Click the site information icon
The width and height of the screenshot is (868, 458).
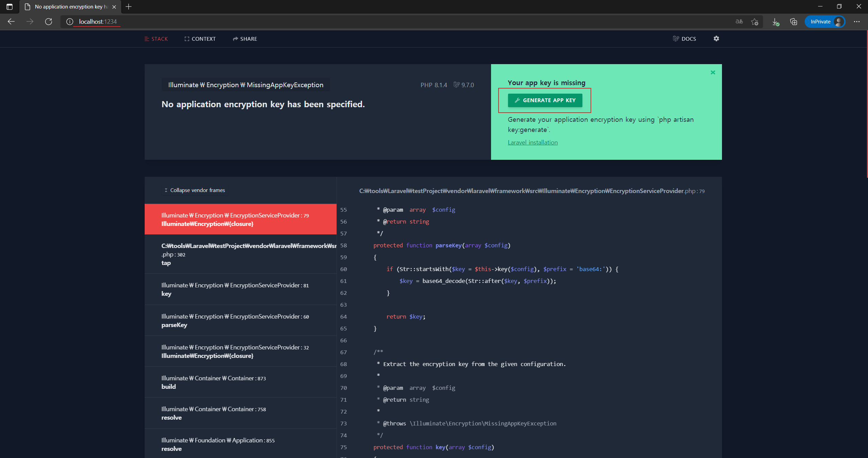point(70,22)
